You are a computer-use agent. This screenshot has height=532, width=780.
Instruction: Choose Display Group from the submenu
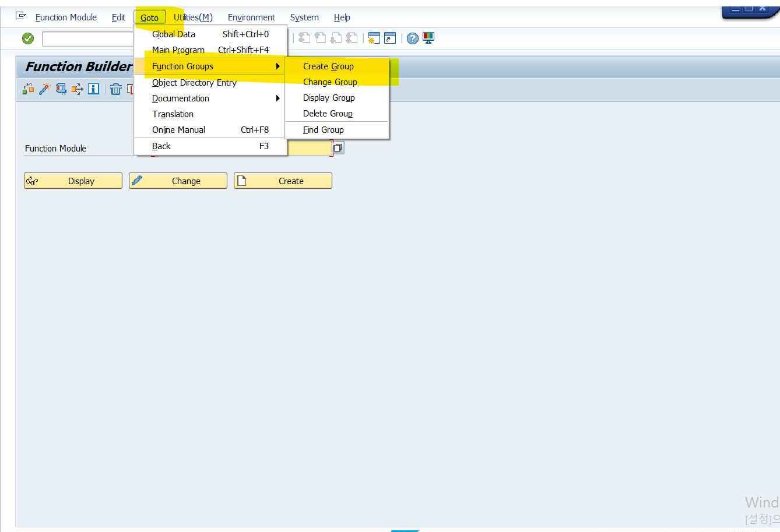coord(337,98)
